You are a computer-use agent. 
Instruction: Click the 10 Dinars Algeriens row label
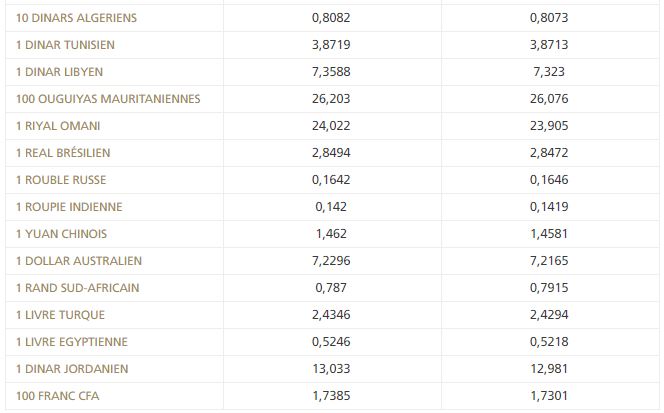point(77,18)
